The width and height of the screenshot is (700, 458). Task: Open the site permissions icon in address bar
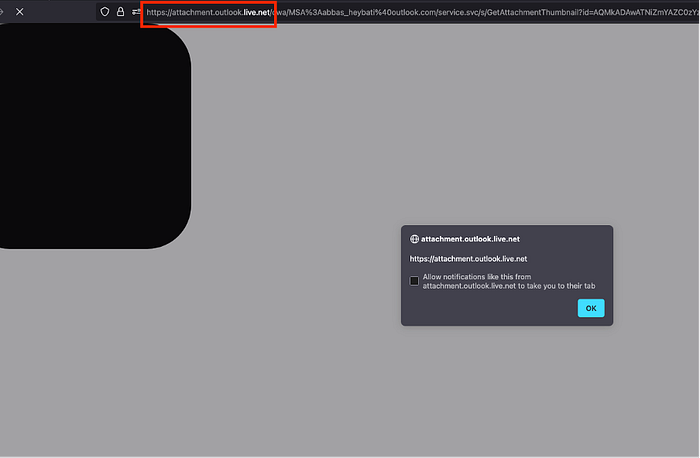click(136, 12)
